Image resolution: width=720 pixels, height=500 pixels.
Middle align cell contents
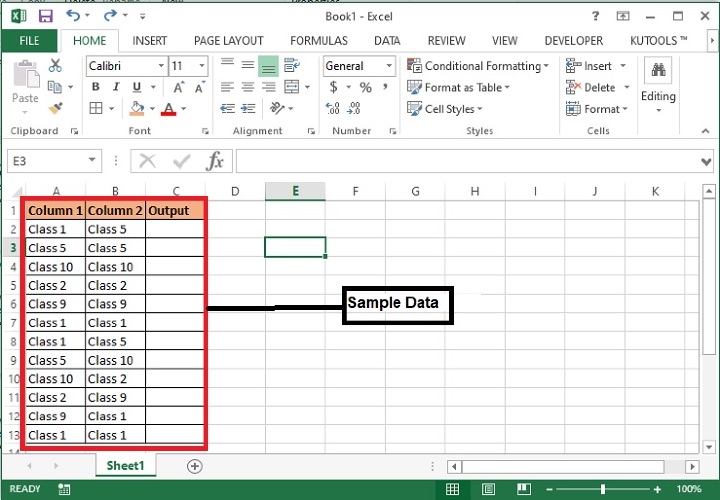[x=248, y=66]
